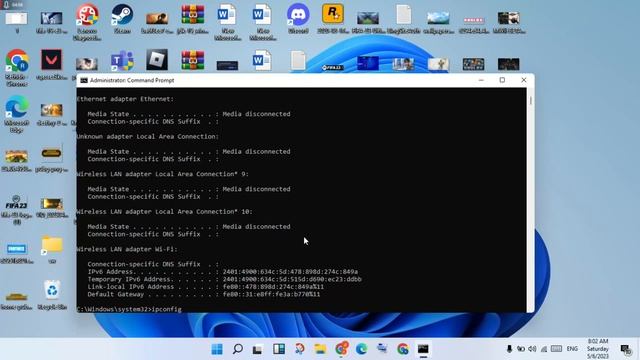The height and width of the screenshot is (360, 640).
Task: Click the typed ipconfig command line
Action: [129, 309]
